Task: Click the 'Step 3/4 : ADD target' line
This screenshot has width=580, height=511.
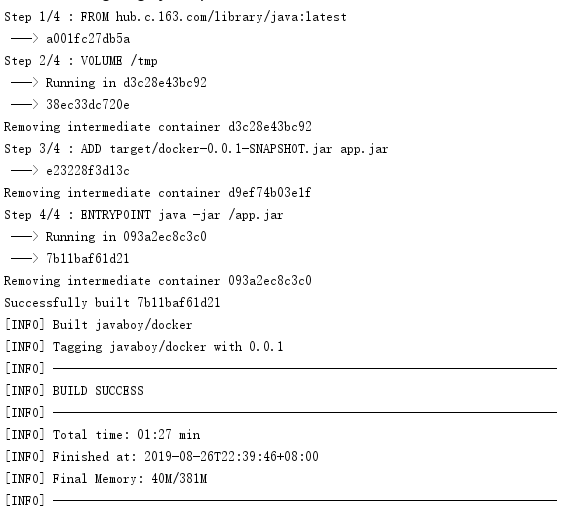Action: pyautogui.click(x=196, y=149)
